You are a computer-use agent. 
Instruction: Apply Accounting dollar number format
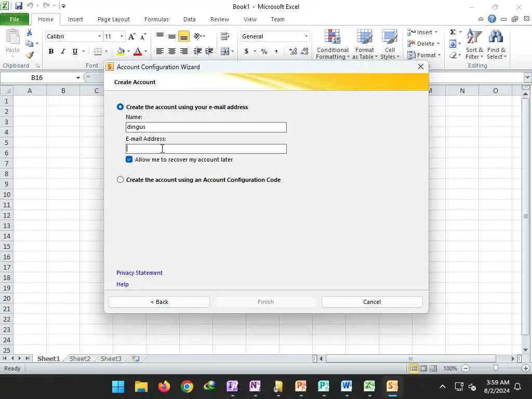pyautogui.click(x=246, y=51)
